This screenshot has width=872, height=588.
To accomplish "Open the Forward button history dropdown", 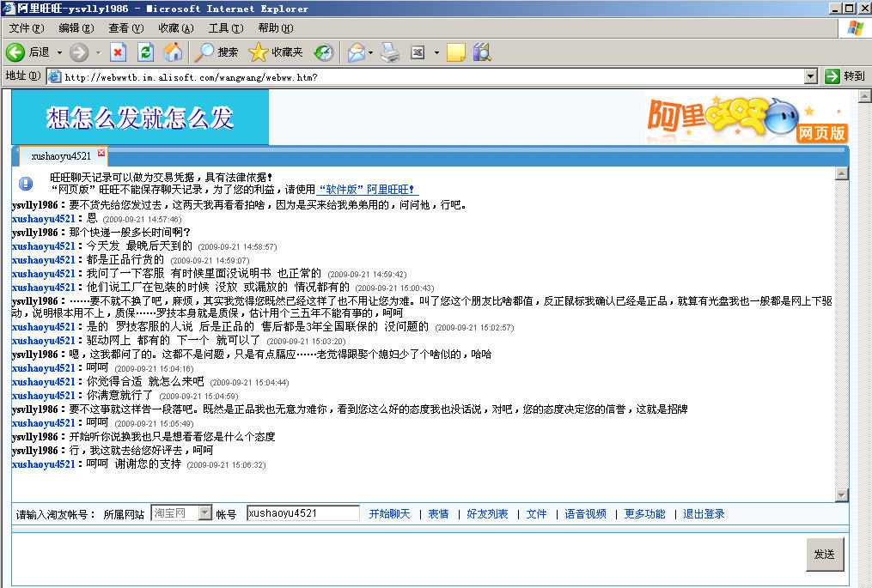I will coord(99,53).
